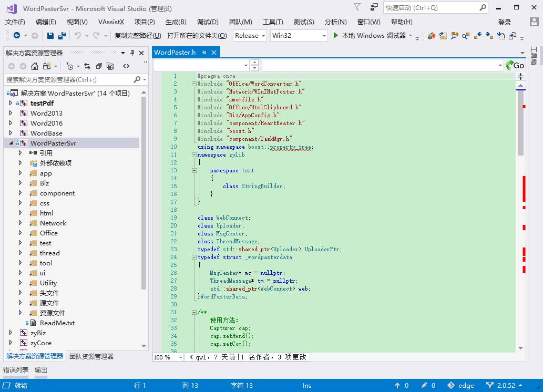This screenshot has width=543, height=392.
Task: Click the Sync with Active Document arrows icon
Action: click(87, 66)
